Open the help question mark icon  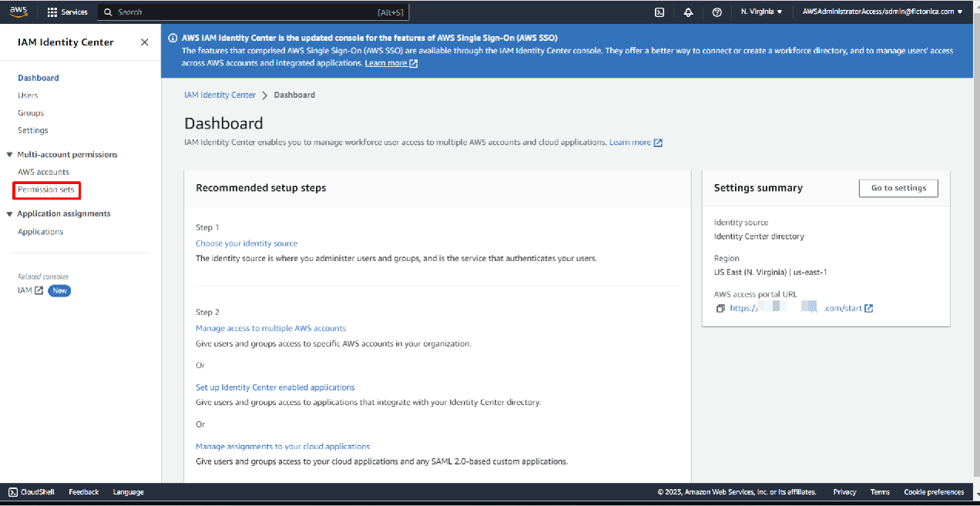717,12
